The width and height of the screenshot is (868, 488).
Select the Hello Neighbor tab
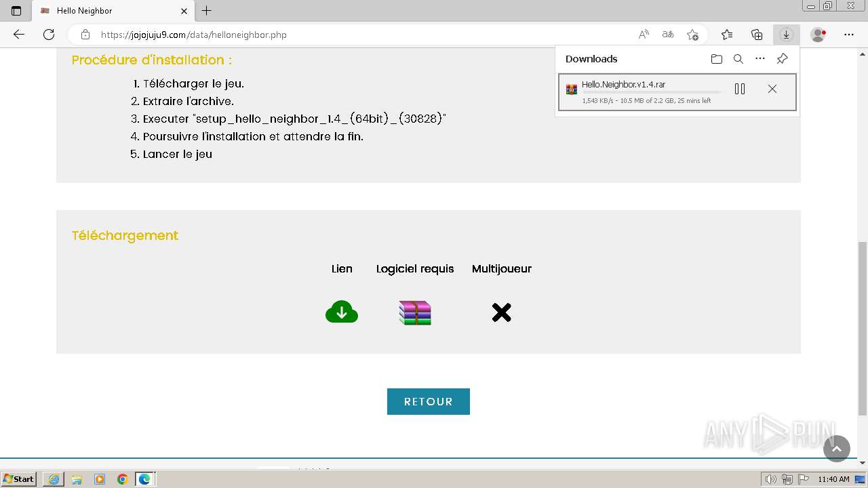tap(113, 11)
